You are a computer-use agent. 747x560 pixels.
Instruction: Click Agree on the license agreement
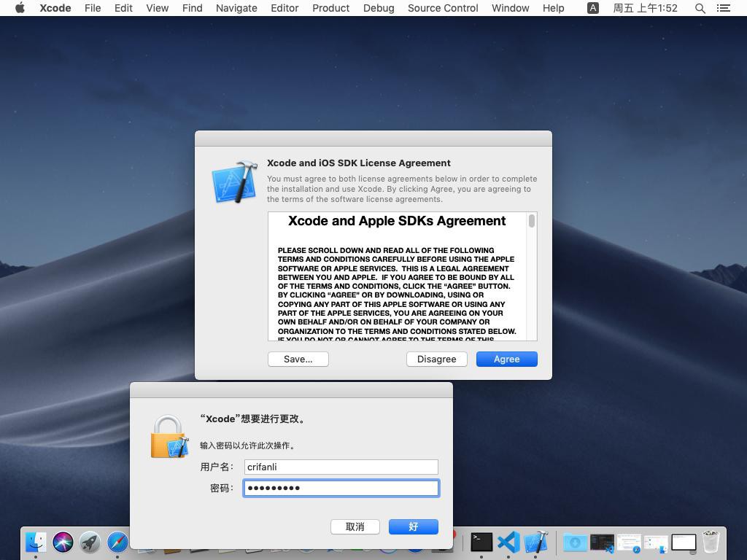point(506,359)
